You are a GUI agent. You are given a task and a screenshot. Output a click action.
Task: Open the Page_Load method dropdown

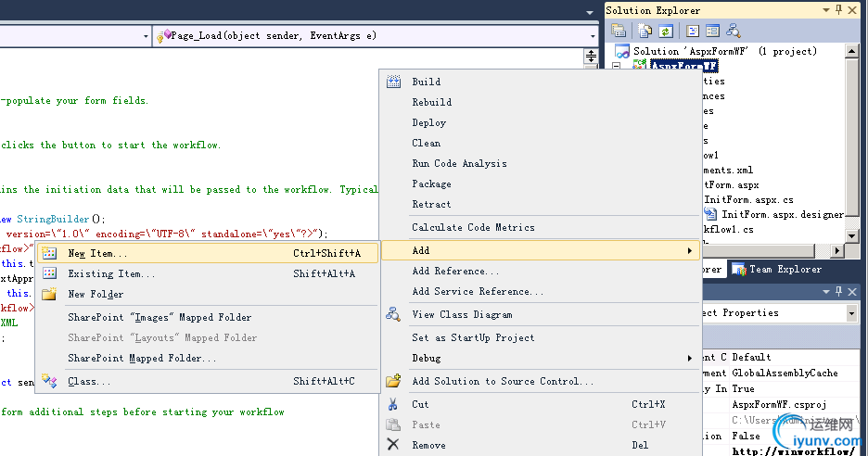tap(593, 36)
